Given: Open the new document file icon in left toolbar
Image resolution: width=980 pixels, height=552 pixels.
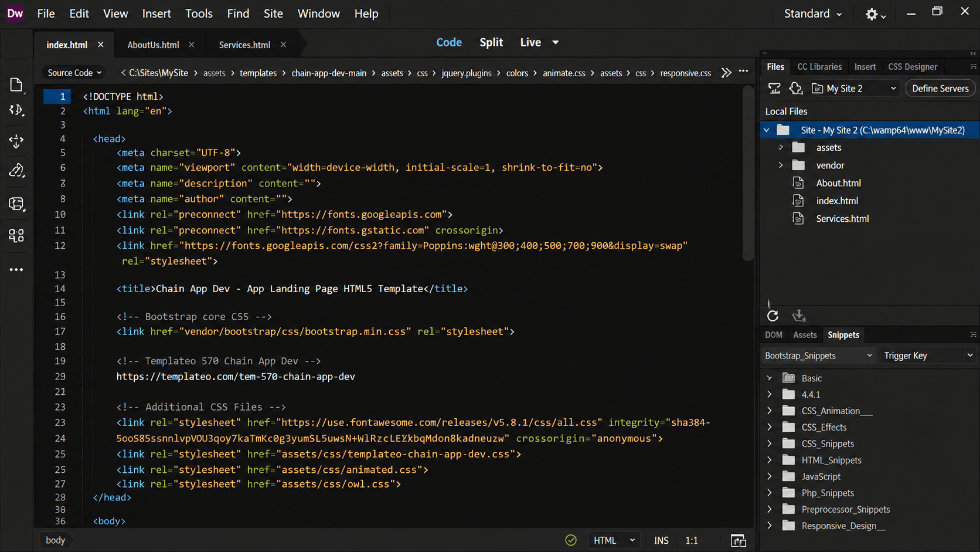Looking at the screenshot, I should (16, 85).
